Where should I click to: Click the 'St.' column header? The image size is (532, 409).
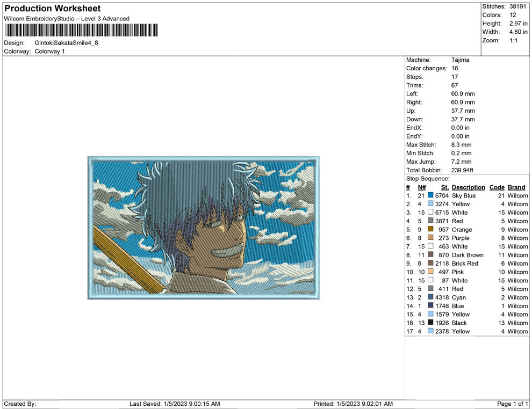[445, 187]
